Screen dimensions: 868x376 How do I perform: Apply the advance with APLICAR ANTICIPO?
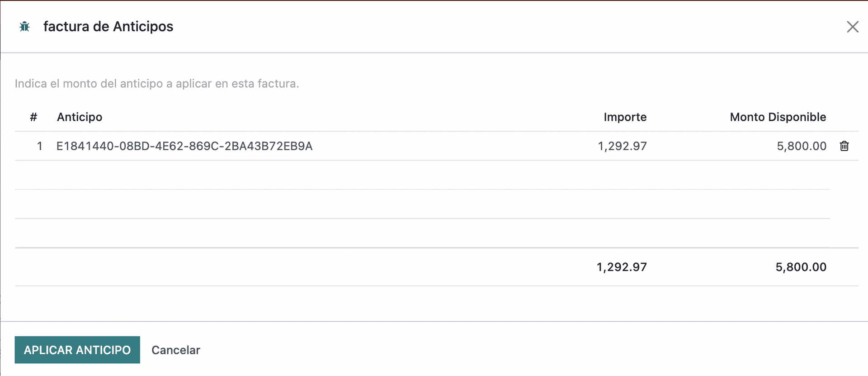pos(77,350)
